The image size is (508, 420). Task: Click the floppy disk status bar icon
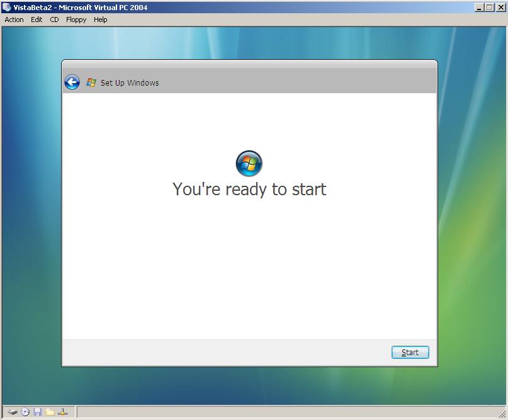pyautogui.click(x=38, y=412)
